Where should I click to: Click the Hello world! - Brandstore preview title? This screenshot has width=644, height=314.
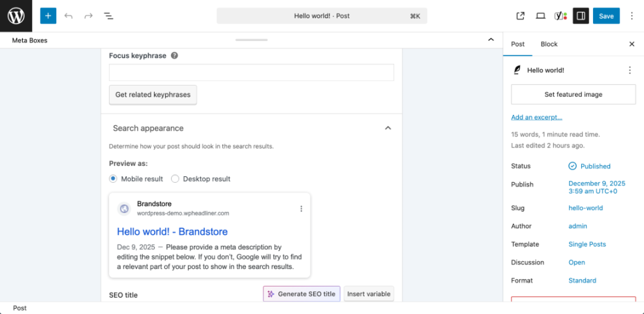172,232
